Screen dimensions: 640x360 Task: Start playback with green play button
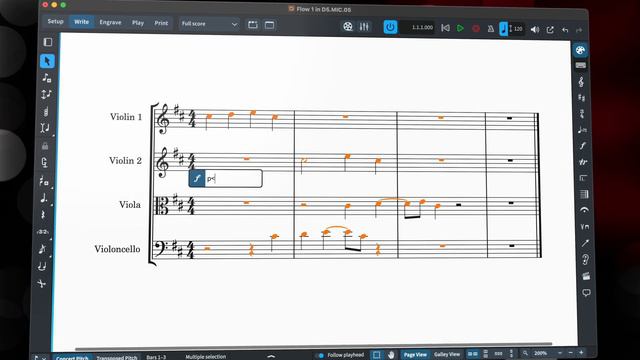pos(460,29)
